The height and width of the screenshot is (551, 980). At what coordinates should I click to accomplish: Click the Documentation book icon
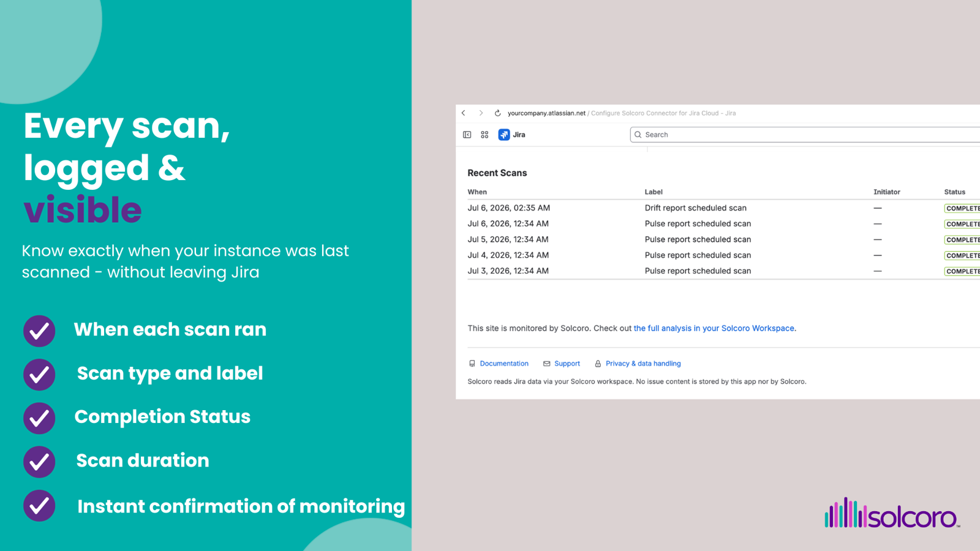coord(472,364)
